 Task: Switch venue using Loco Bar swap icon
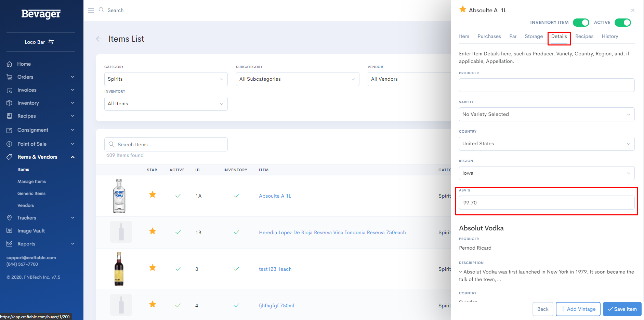tap(51, 42)
